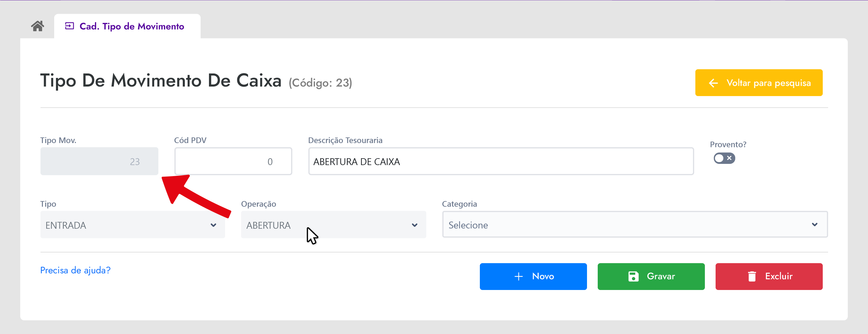This screenshot has height=334, width=868.
Task: Click the Operação label
Action: click(x=258, y=204)
